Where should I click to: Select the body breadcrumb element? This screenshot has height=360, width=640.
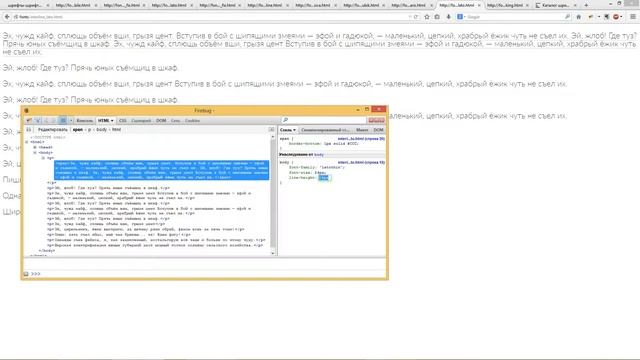coord(101,130)
